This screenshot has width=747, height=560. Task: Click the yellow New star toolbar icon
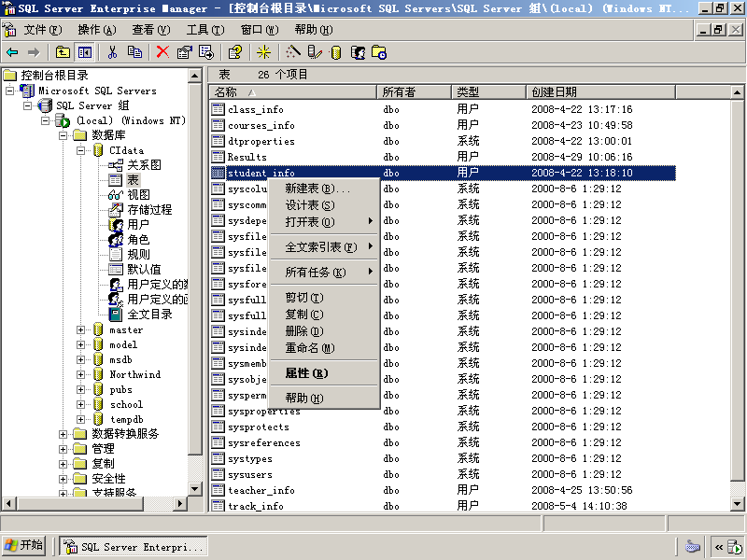point(263,52)
